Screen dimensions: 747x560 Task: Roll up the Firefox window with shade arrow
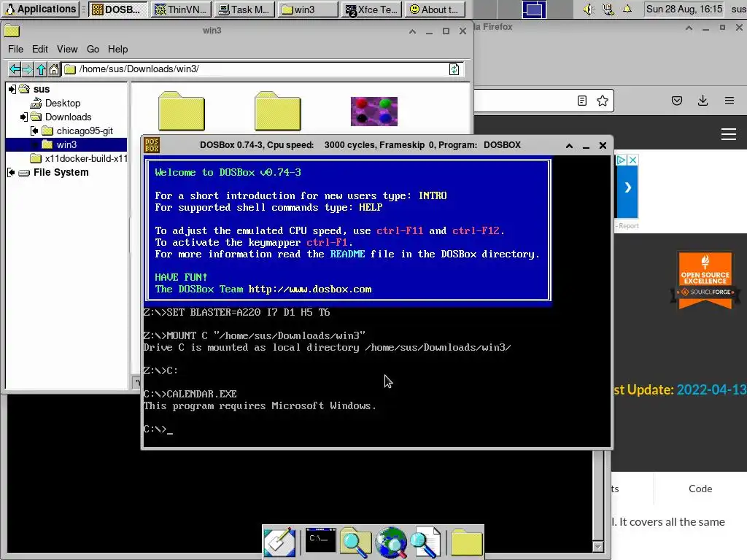[x=689, y=28]
